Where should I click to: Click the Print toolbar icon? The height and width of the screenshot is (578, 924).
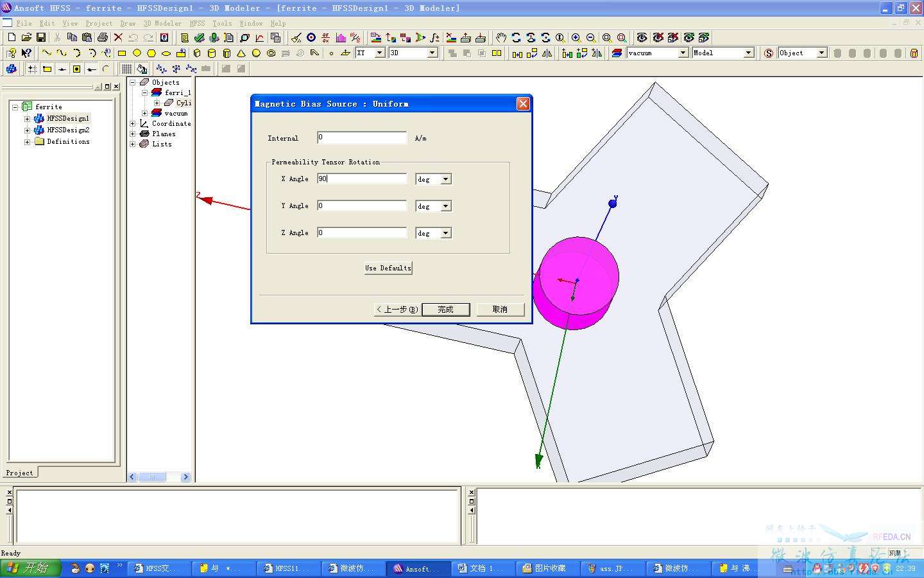point(102,38)
